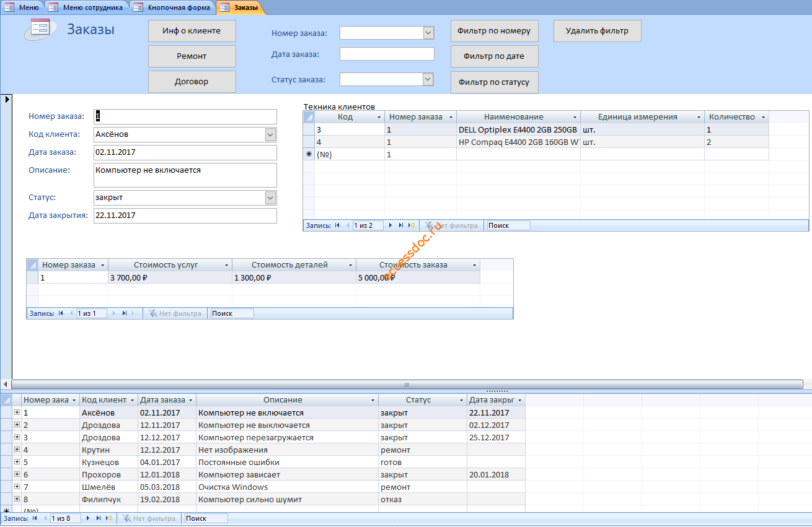Go to first record in the 1 из 8 navigator
Image resolution: width=812 pixels, height=527 pixels.
[x=35, y=518]
